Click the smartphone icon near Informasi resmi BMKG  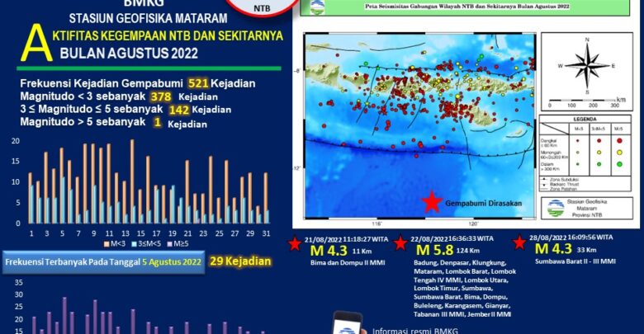[x=348, y=322]
